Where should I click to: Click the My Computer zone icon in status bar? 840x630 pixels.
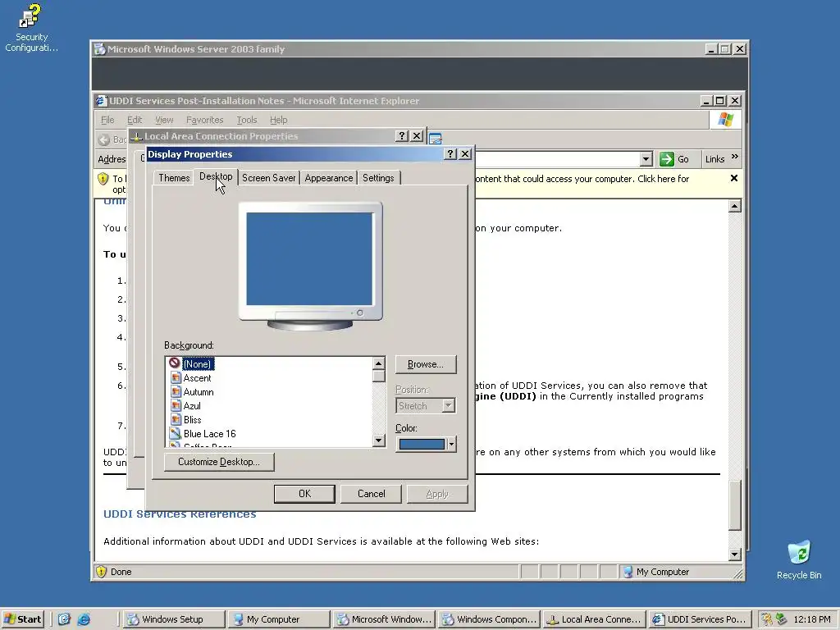(628, 572)
